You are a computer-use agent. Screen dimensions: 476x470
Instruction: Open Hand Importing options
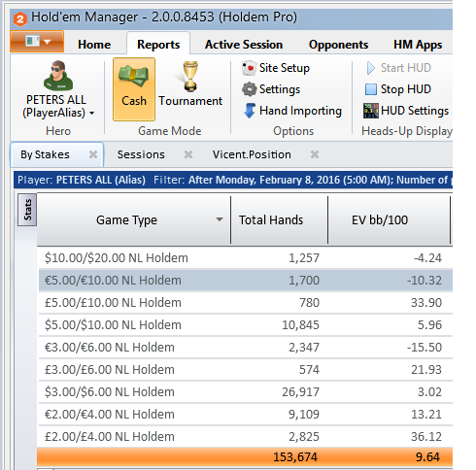click(x=292, y=111)
